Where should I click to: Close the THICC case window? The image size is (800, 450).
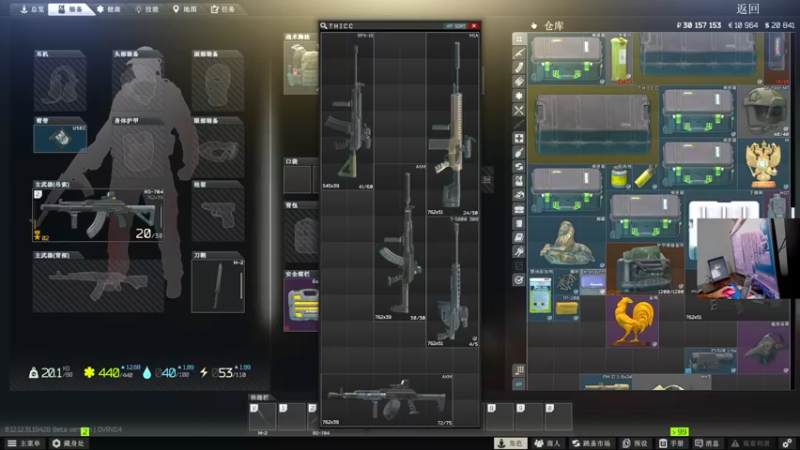tap(474, 26)
